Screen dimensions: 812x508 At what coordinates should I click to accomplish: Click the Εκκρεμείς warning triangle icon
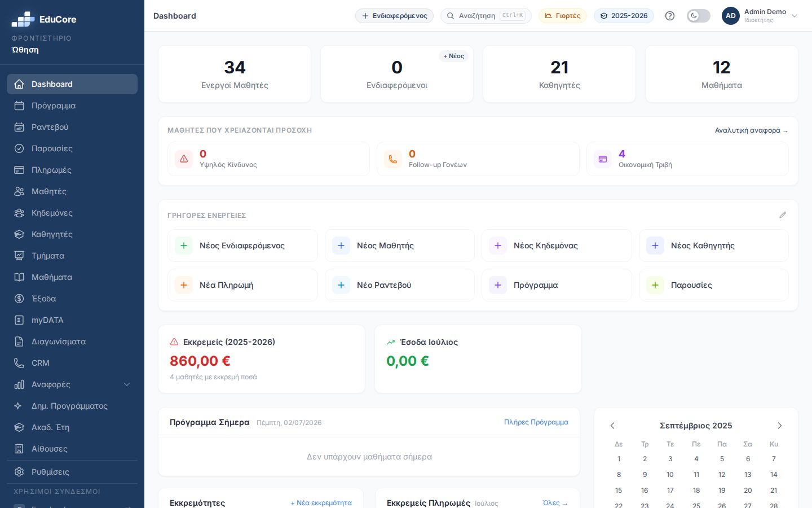[x=174, y=342]
